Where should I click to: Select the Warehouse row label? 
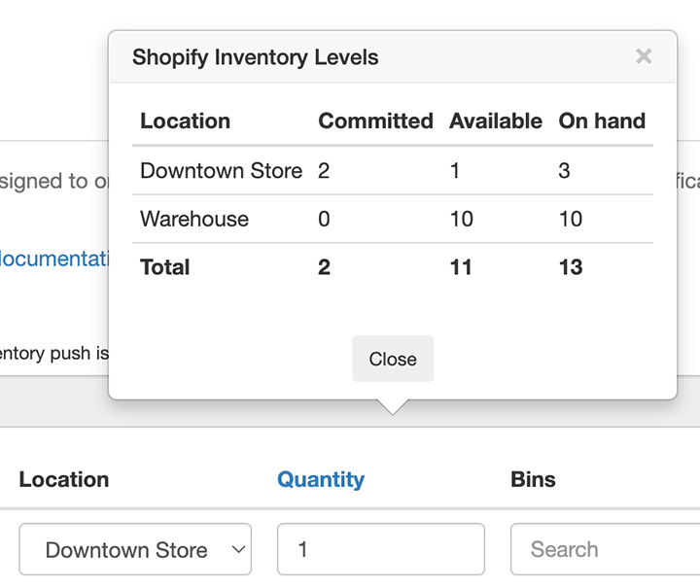[194, 219]
